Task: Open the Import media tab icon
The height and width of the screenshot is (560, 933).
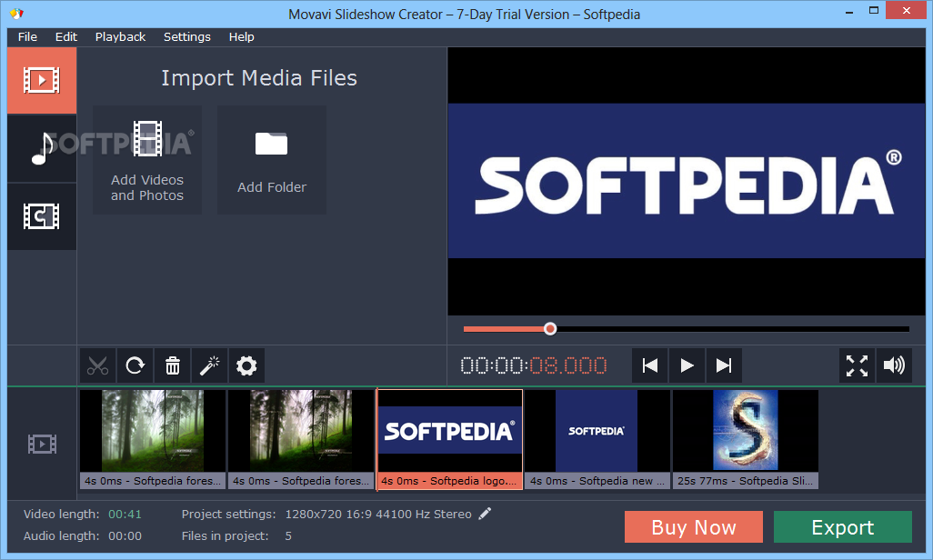Action: (x=42, y=80)
